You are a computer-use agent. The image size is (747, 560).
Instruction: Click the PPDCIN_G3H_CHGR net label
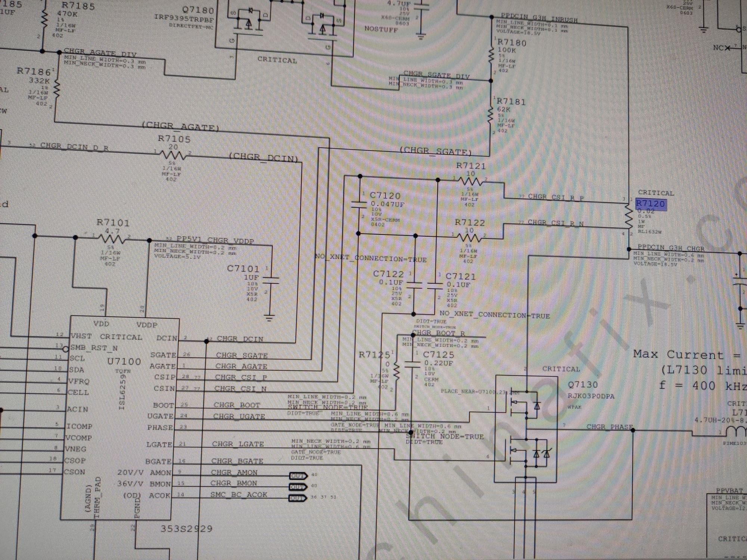tap(671, 248)
